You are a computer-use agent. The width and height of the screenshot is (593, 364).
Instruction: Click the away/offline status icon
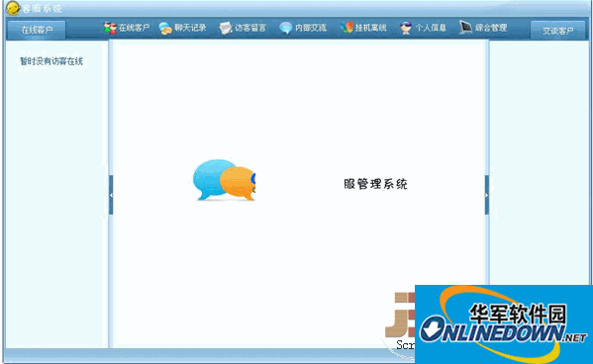point(346,28)
